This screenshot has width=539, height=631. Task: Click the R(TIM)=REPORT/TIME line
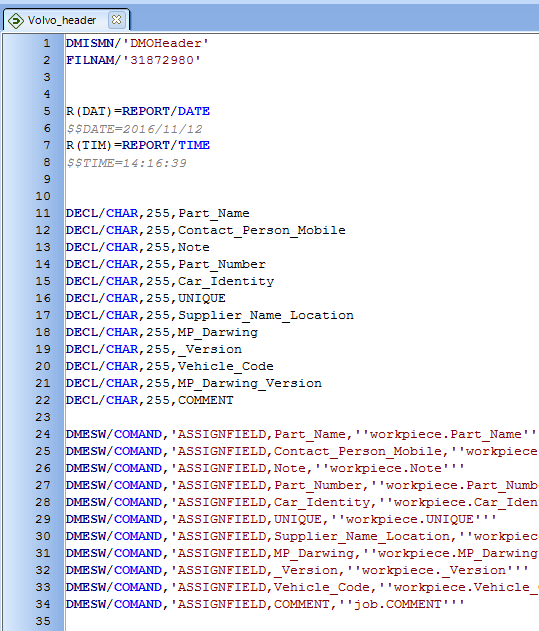point(138,145)
